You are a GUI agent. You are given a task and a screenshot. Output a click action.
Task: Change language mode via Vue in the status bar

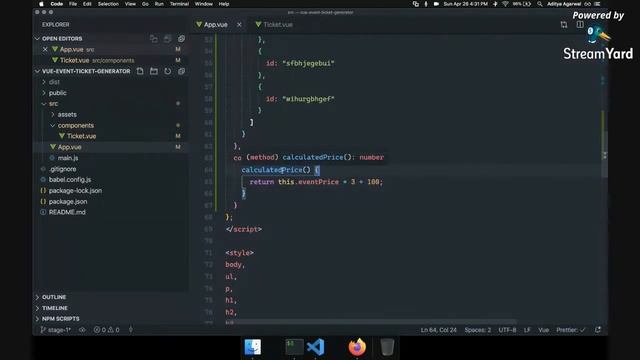[x=543, y=330]
